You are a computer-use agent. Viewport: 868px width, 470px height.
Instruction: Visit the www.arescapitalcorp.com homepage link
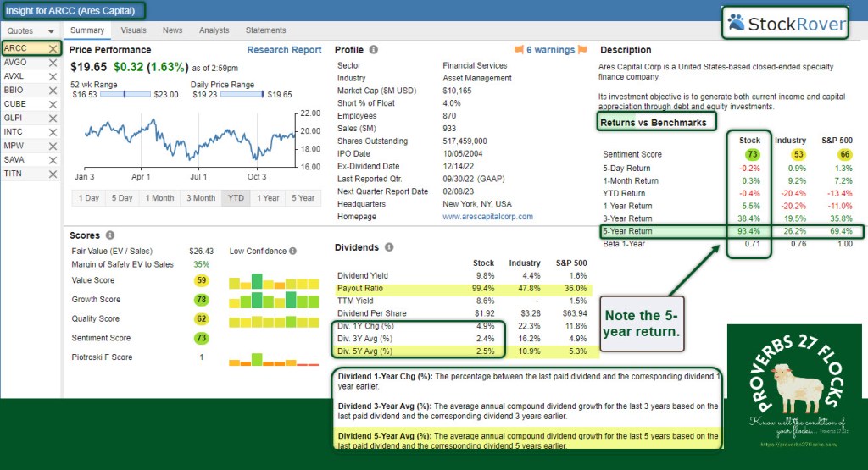tap(487, 217)
